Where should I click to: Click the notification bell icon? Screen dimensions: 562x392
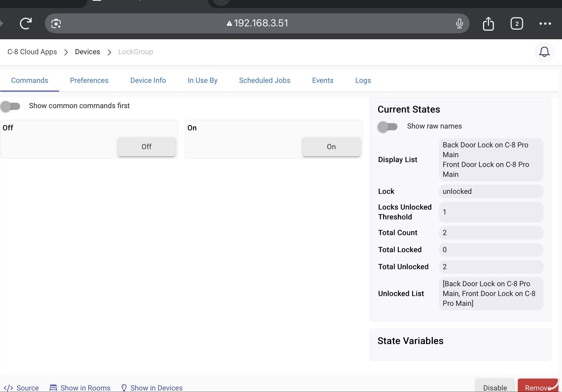click(x=544, y=52)
